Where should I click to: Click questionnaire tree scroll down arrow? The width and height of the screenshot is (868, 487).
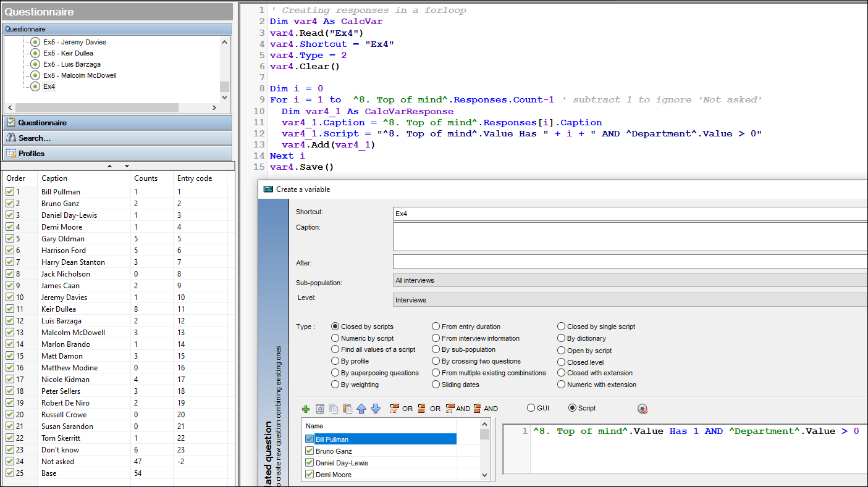[225, 98]
